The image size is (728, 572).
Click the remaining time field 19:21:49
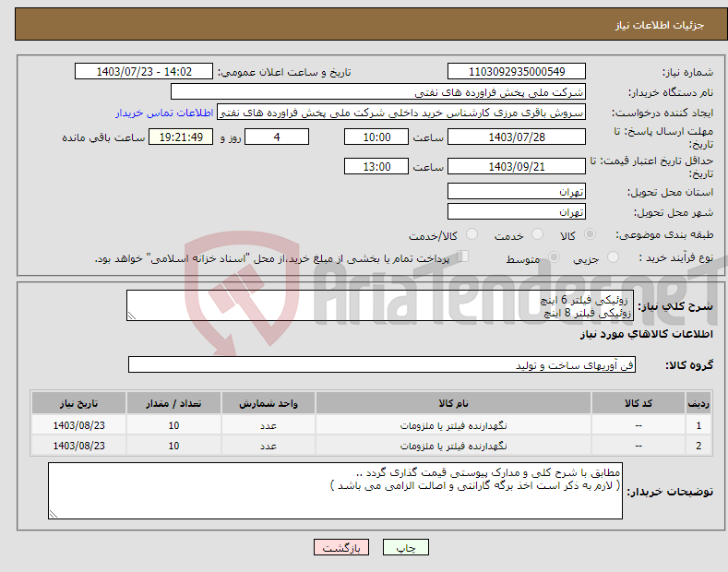181,137
